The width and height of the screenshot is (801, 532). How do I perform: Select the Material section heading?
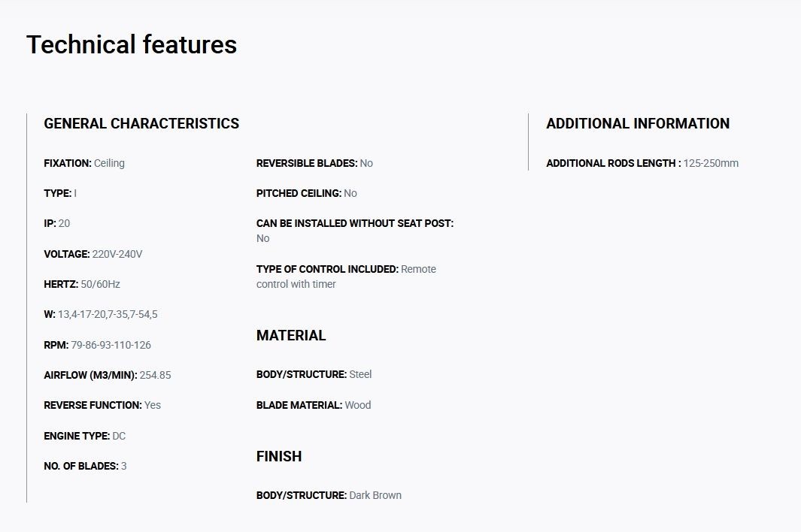point(291,335)
